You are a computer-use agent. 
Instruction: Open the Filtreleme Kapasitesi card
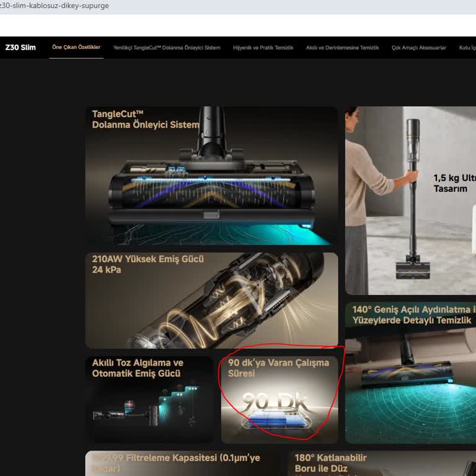click(x=182, y=463)
